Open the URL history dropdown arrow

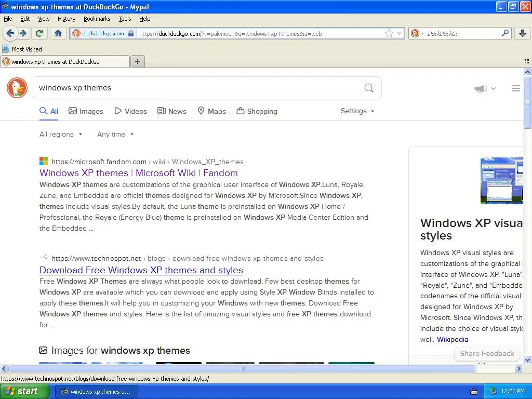[x=400, y=33]
